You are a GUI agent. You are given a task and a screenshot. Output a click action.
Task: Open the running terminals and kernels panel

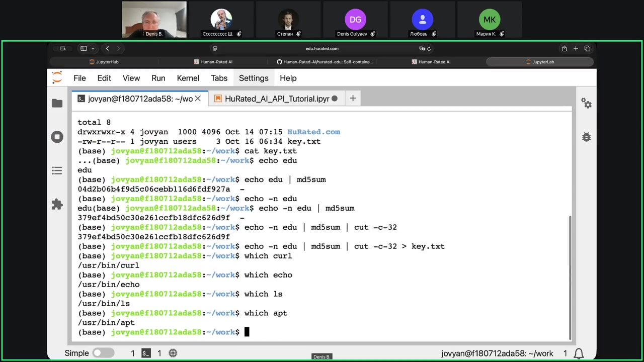tap(57, 137)
